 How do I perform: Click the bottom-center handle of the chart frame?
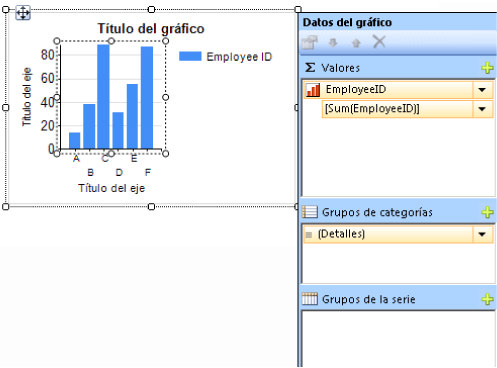pos(151,207)
